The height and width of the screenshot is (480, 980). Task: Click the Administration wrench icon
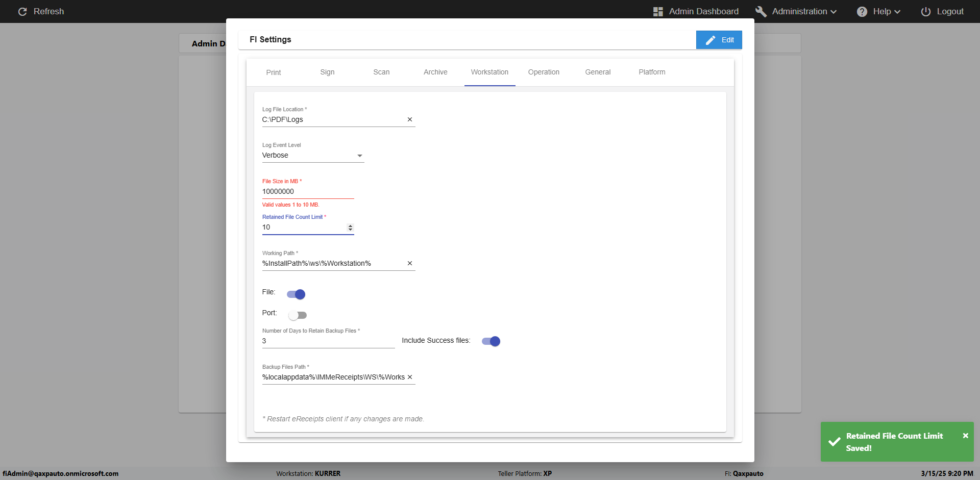(761, 11)
